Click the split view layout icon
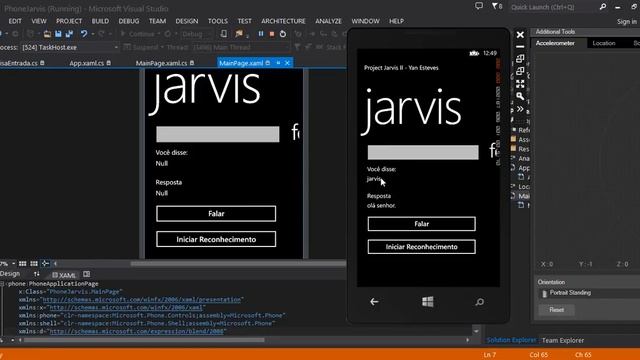The width and height of the screenshot is (640, 360). [x=87, y=274]
